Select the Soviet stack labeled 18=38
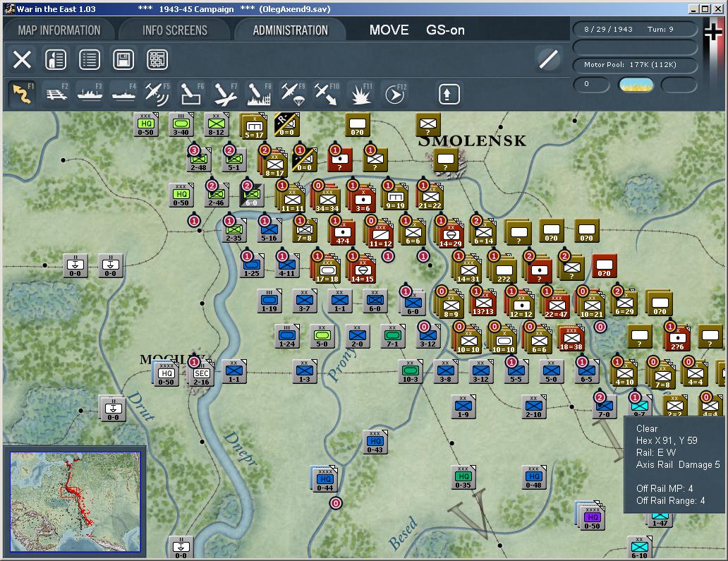This screenshot has height=561, width=728. [x=571, y=339]
